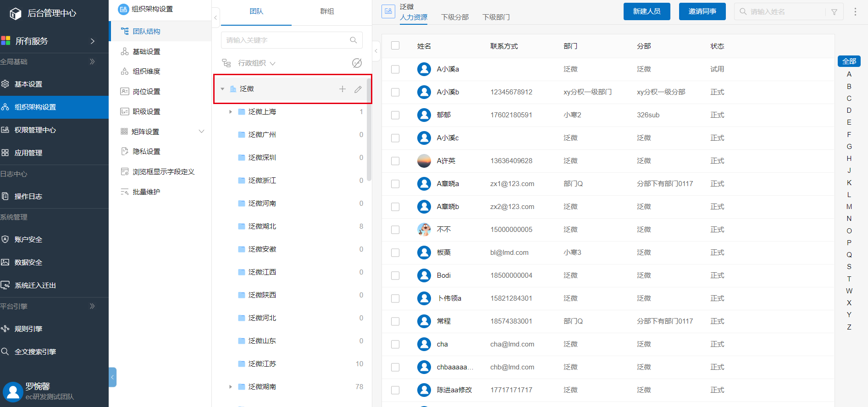Click the 团队结构 tree icon
Viewport: 868px width, 407px height.
click(125, 31)
